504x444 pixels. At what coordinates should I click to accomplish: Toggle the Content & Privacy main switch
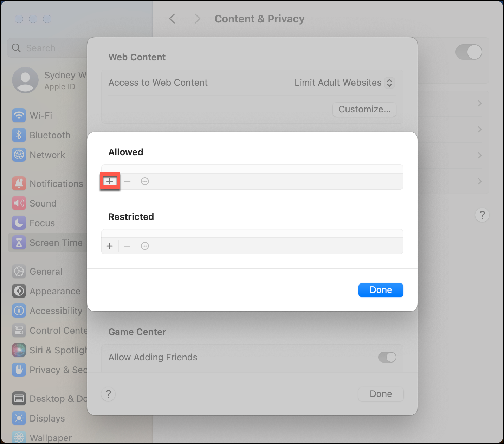(x=469, y=52)
